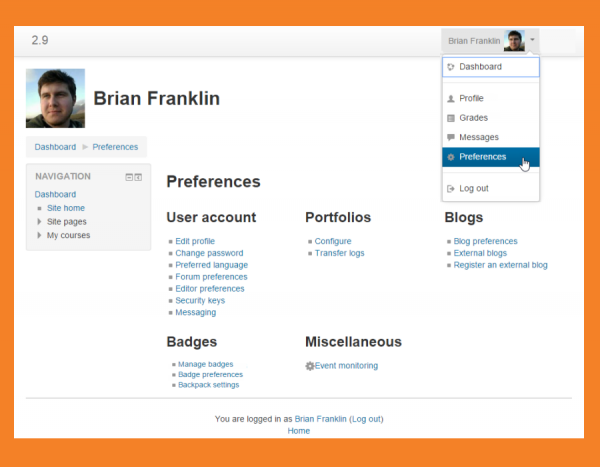Open the External blogs link
This screenshot has height=467, width=600.
(480, 253)
